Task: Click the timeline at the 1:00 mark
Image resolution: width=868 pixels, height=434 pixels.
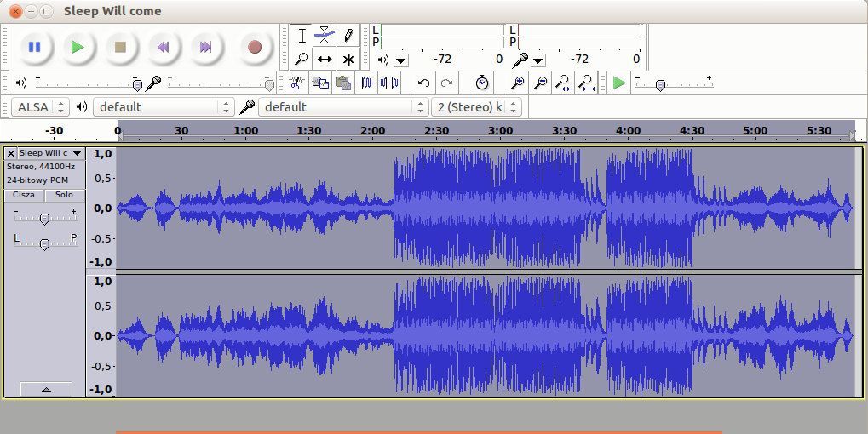Action: (x=245, y=131)
